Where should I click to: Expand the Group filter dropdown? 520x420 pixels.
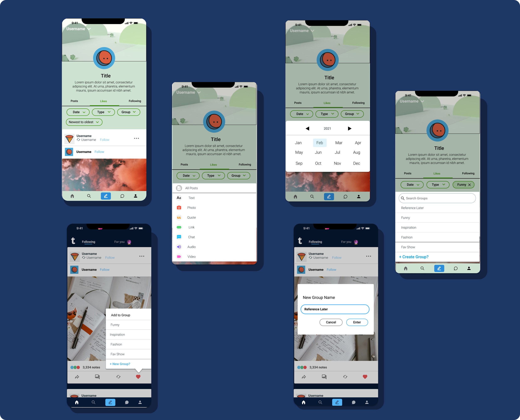coord(128,112)
